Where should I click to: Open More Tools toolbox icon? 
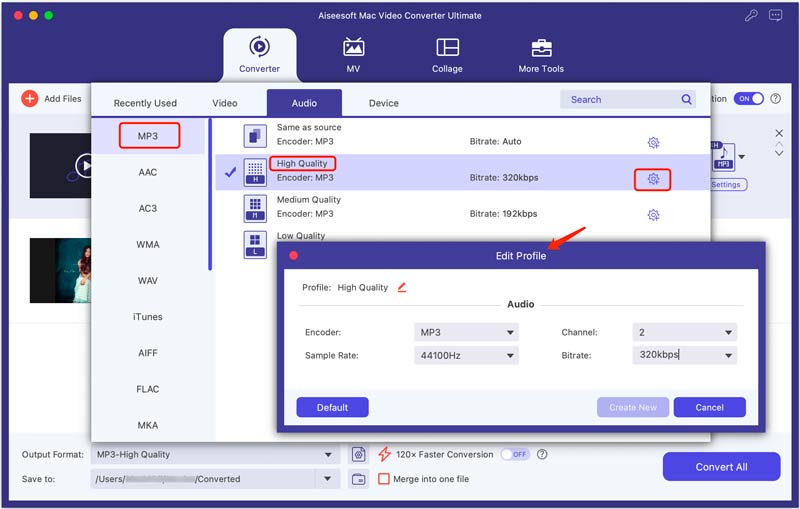coord(541,48)
